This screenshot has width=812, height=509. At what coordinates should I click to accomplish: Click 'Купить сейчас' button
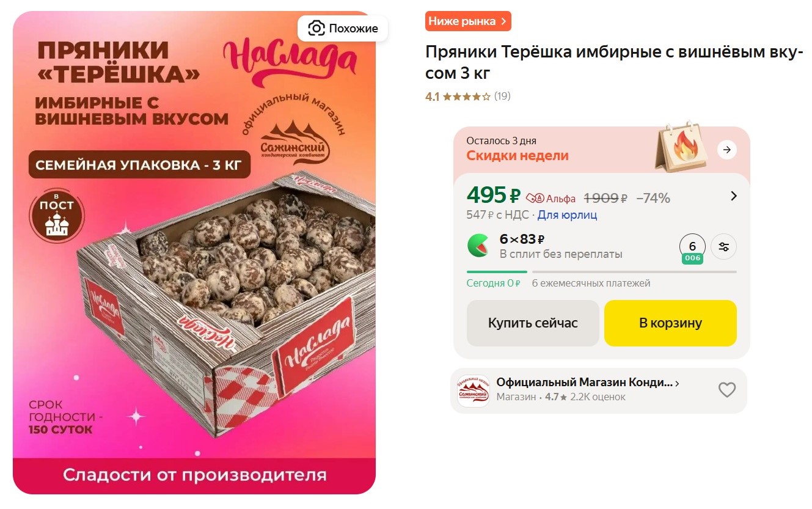click(533, 323)
